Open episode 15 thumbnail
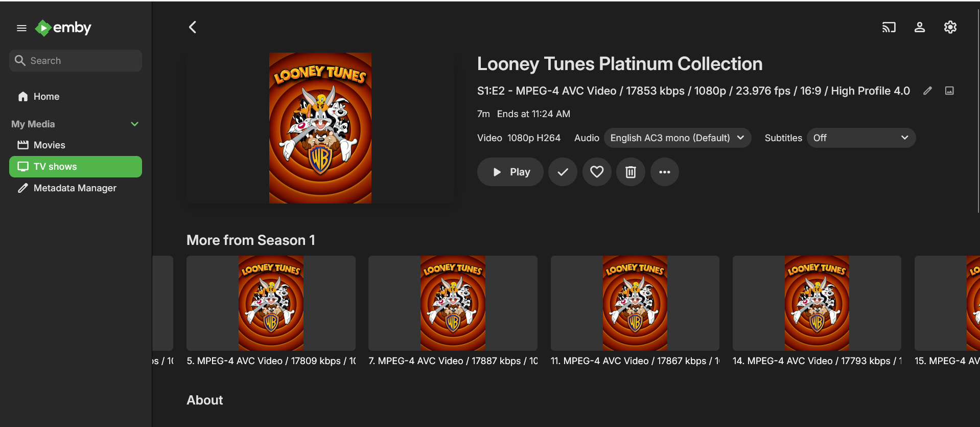The width and height of the screenshot is (980, 427). [x=947, y=303]
